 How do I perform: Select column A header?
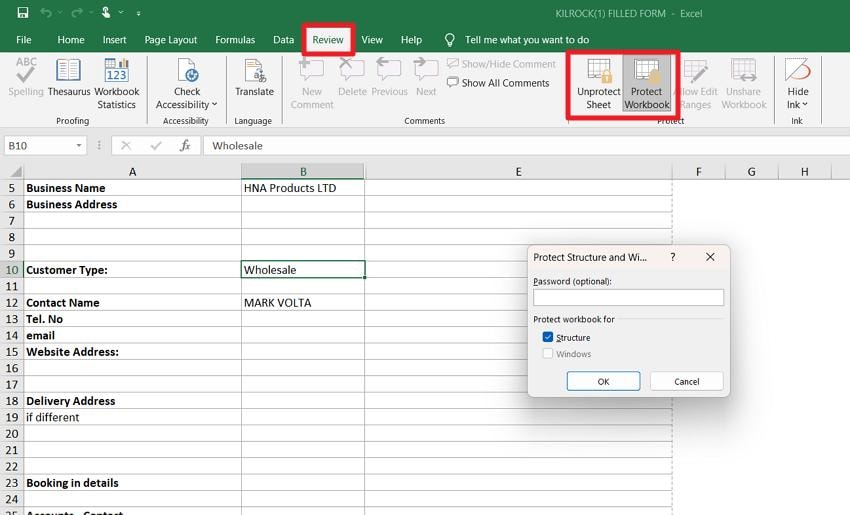(132, 171)
